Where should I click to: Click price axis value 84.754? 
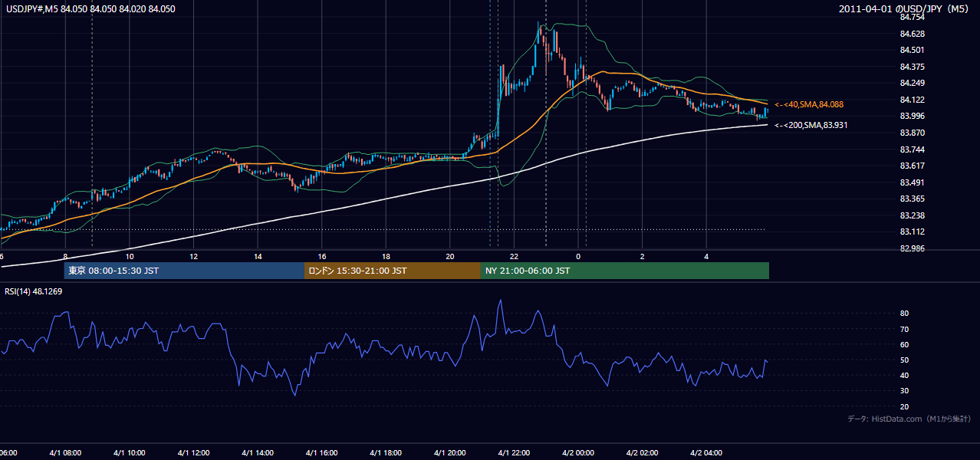(x=911, y=17)
